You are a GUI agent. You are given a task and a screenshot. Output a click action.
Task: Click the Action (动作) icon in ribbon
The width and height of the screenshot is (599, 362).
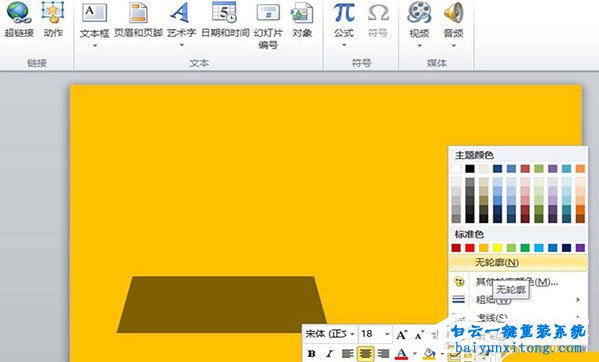tap(53, 12)
